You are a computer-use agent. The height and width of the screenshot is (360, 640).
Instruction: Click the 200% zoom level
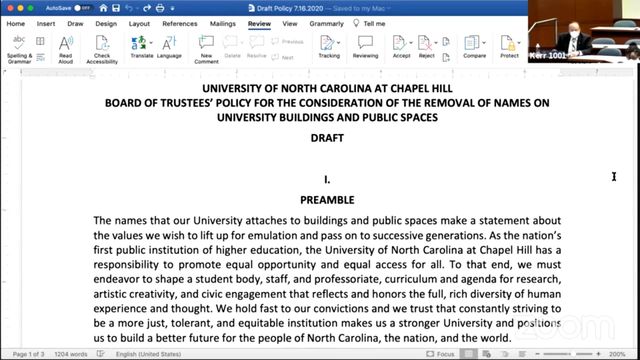pos(617,354)
